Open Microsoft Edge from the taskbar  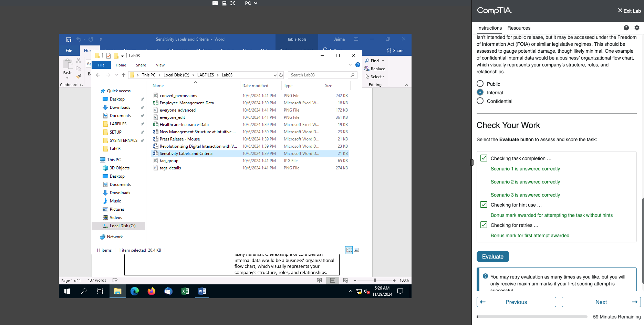point(135,291)
